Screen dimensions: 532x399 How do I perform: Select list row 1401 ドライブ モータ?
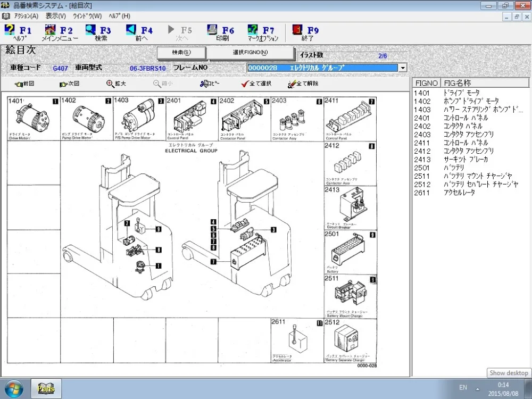click(470, 93)
